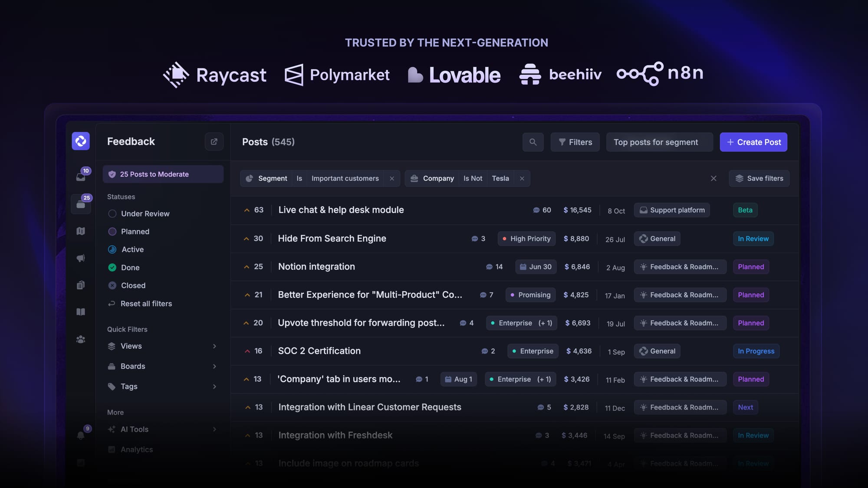Open the users group icon in sidebar
868x488 pixels.
pyautogui.click(x=81, y=339)
